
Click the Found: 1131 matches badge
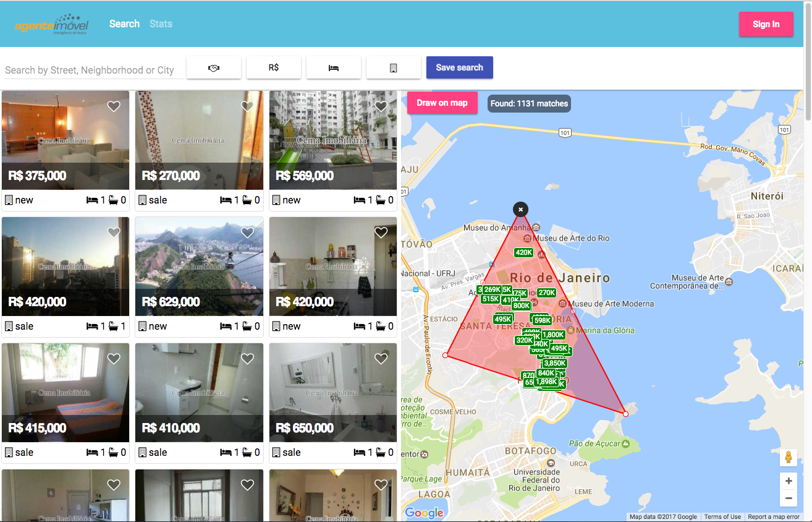(529, 103)
